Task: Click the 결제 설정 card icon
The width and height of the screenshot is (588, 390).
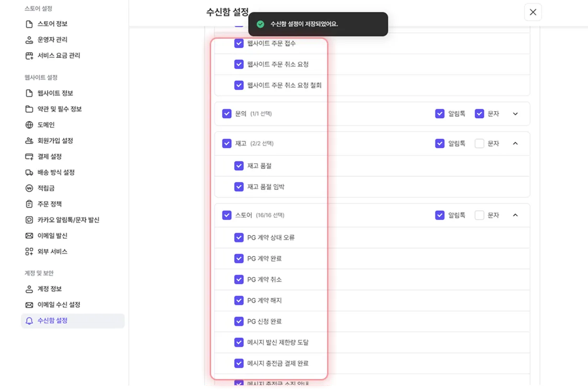Action: (x=29, y=156)
